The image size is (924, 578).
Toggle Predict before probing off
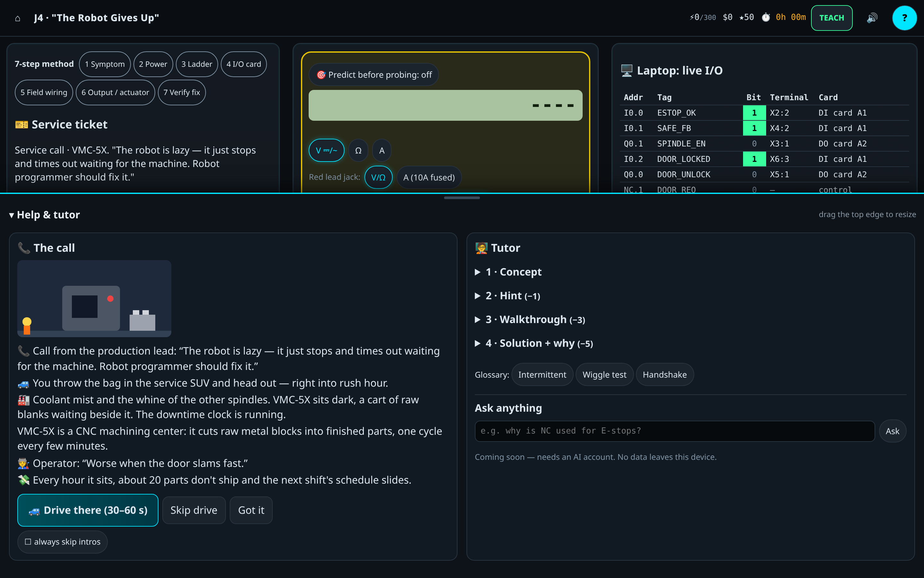374,75
